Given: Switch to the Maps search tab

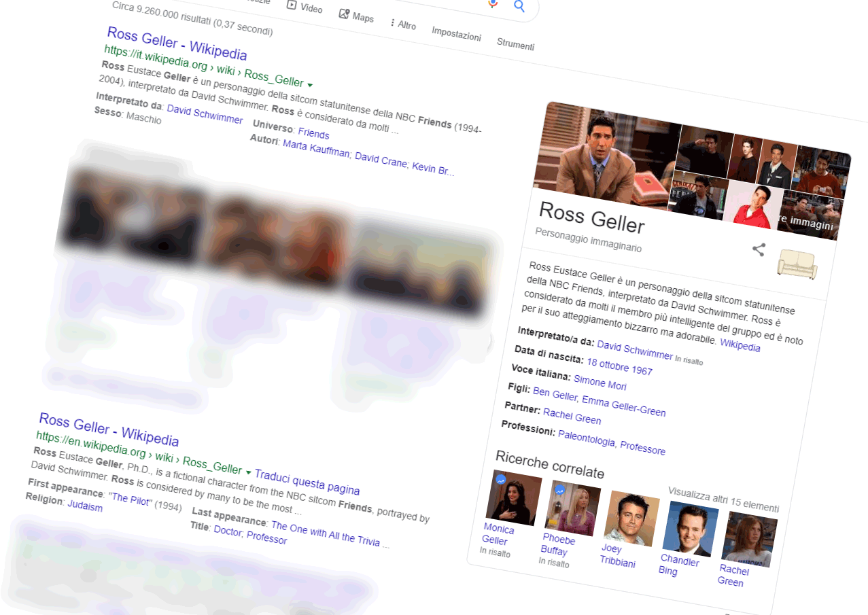Looking at the screenshot, I should (x=356, y=16).
